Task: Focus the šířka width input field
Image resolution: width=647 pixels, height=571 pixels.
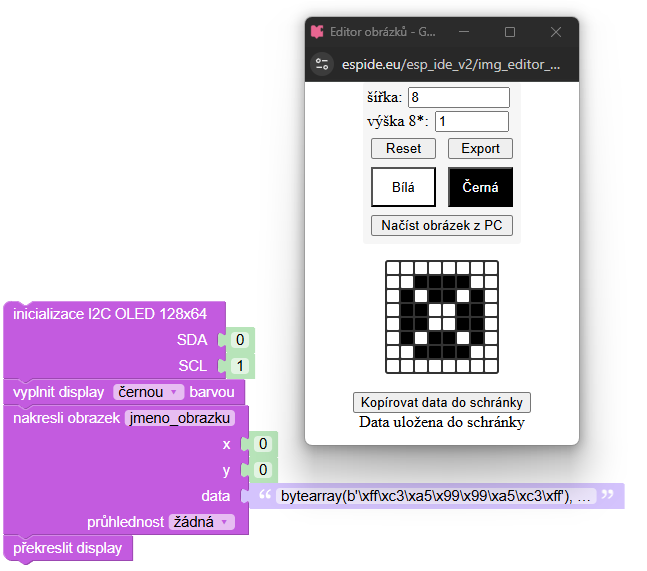Action: pyautogui.click(x=459, y=97)
